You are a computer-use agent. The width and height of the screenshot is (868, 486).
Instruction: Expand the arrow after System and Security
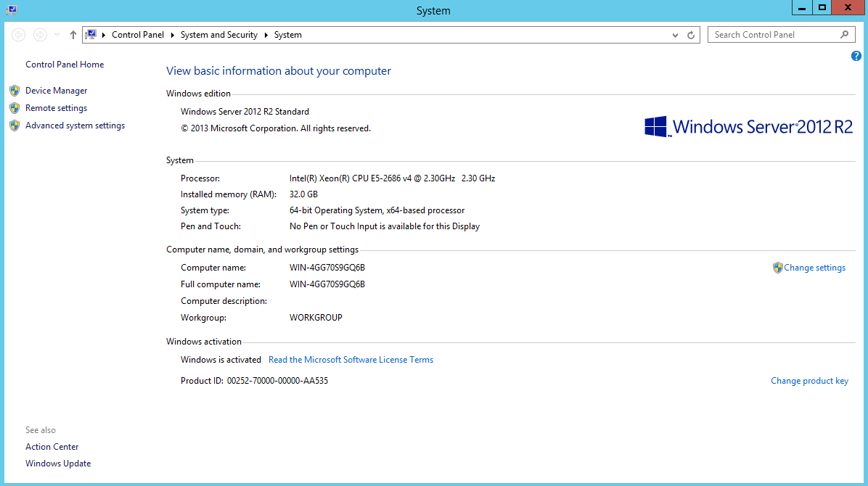266,35
